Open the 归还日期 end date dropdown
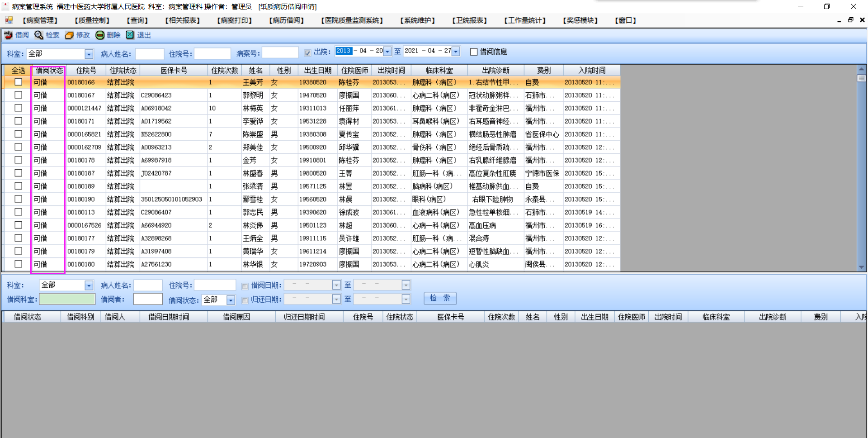 [406, 299]
